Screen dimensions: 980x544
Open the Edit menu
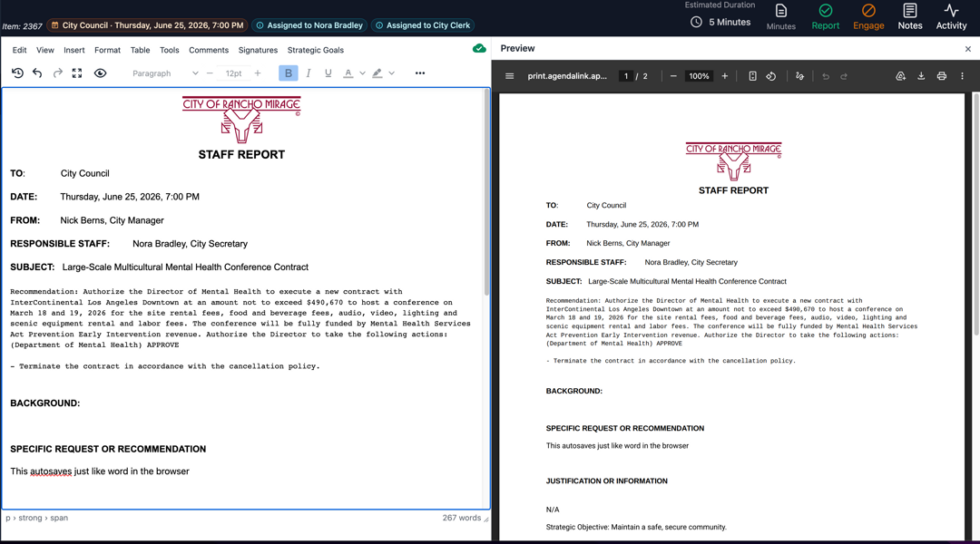pyautogui.click(x=19, y=50)
